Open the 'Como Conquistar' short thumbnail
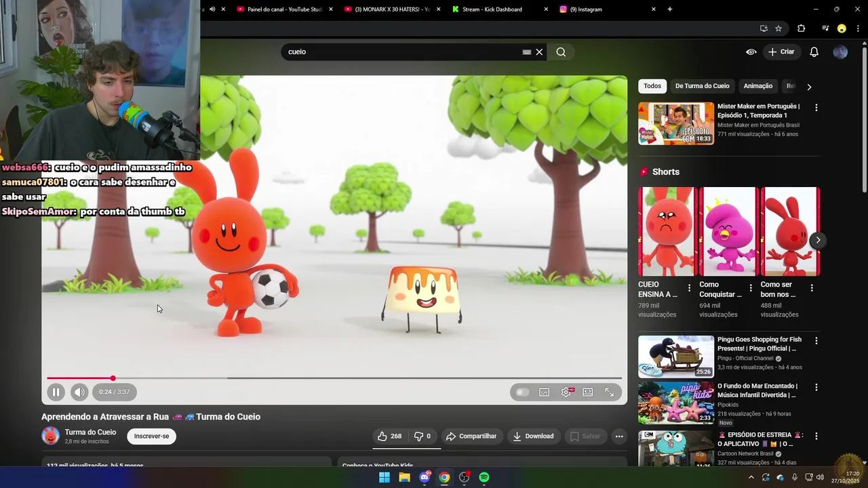This screenshot has width=868, height=488. click(728, 231)
